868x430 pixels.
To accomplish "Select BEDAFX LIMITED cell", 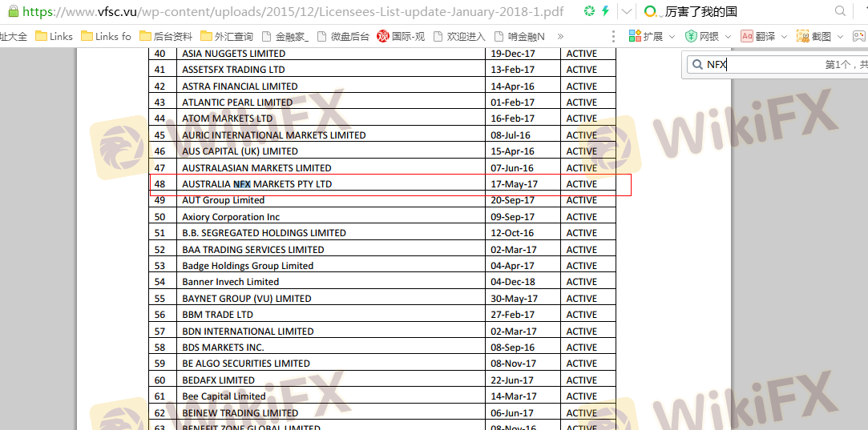I will coord(330,380).
